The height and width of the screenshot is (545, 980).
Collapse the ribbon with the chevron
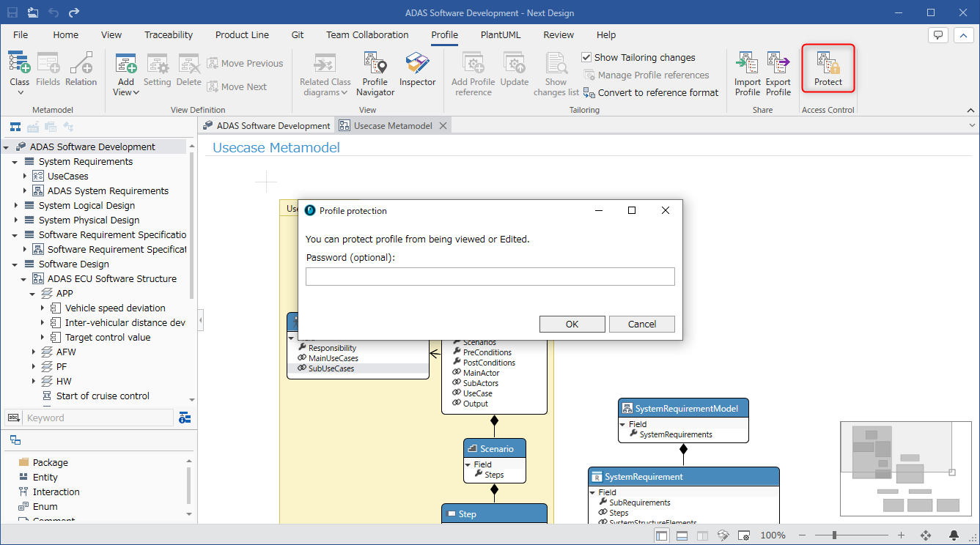[x=970, y=110]
